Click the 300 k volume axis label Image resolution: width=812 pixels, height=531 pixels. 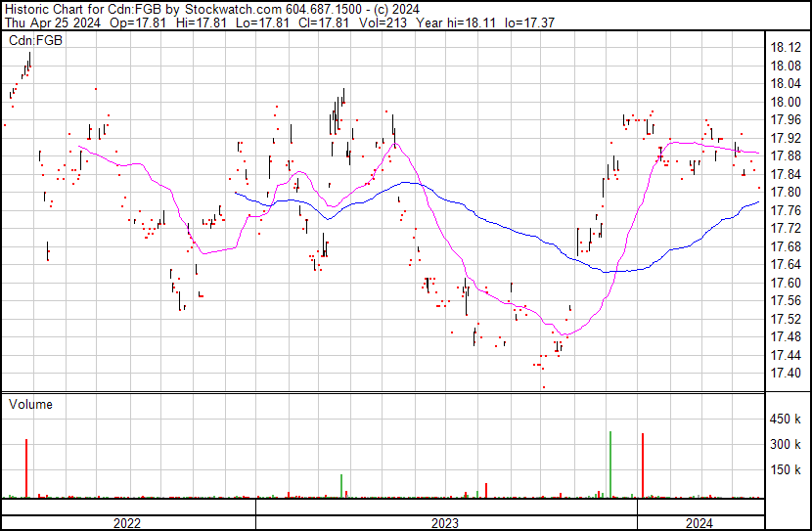(788, 445)
